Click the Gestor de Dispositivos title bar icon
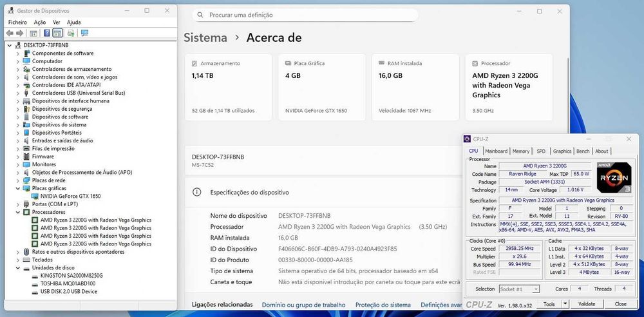 coord(11,11)
